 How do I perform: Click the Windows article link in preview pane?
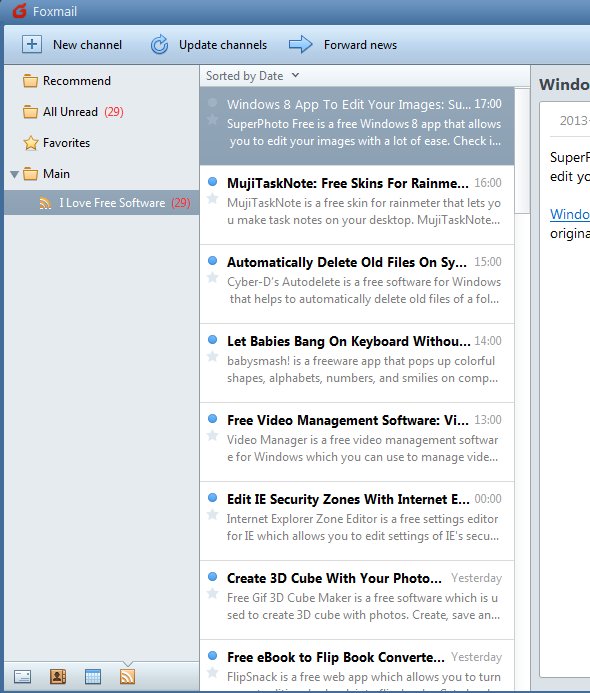coord(570,214)
